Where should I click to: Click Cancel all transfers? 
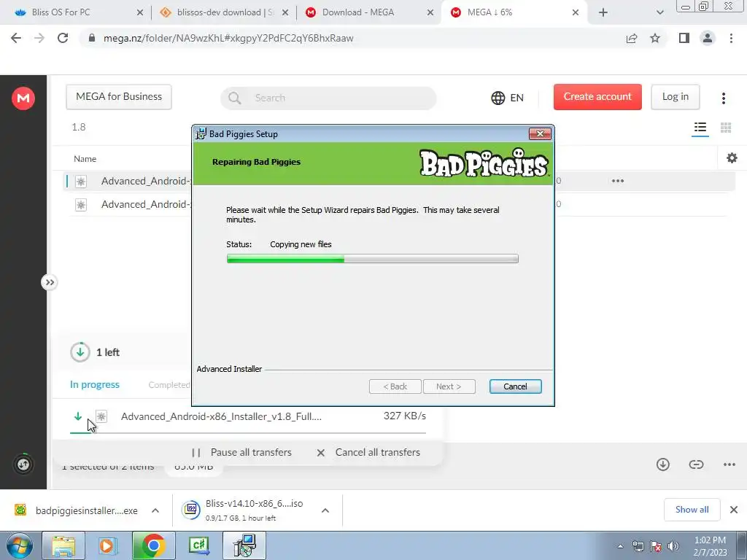point(368,452)
